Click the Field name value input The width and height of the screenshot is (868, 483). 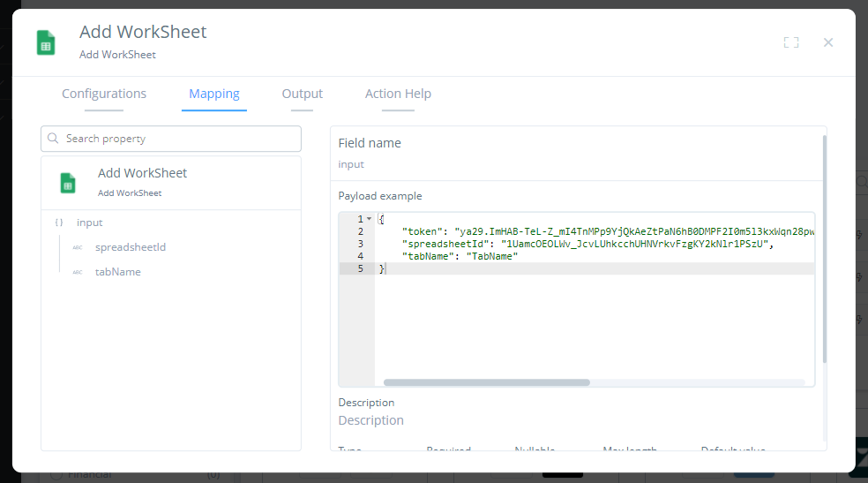[351, 164]
